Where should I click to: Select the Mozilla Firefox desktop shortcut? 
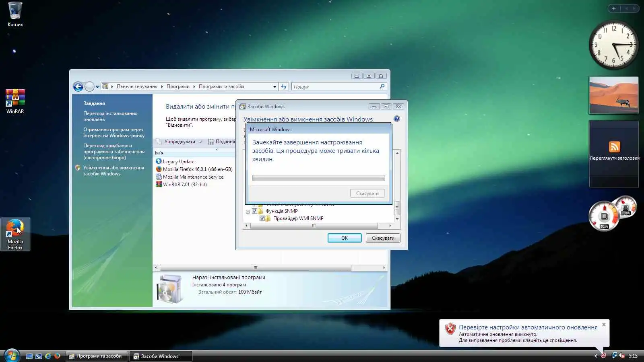click(x=15, y=234)
